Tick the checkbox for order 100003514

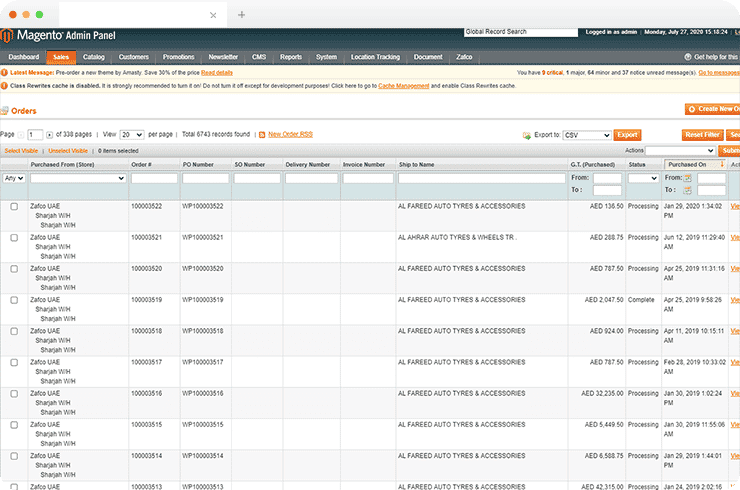tap(14, 456)
